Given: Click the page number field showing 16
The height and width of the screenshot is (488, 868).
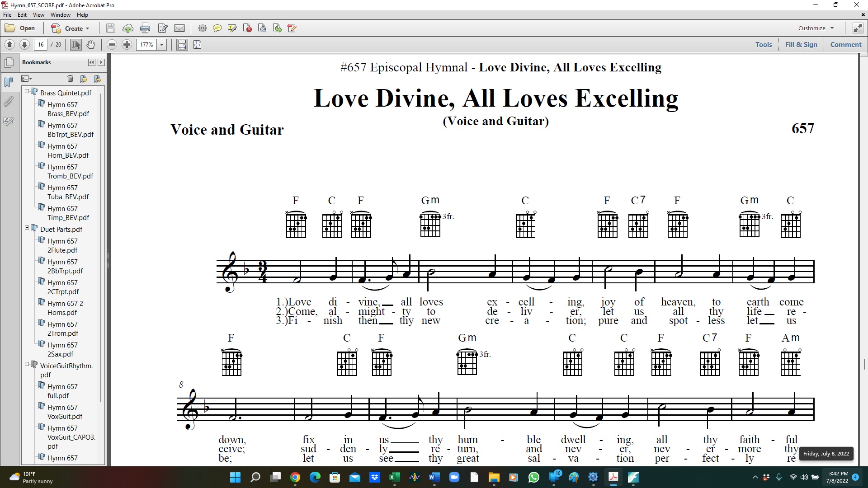Looking at the screenshot, I should point(41,44).
